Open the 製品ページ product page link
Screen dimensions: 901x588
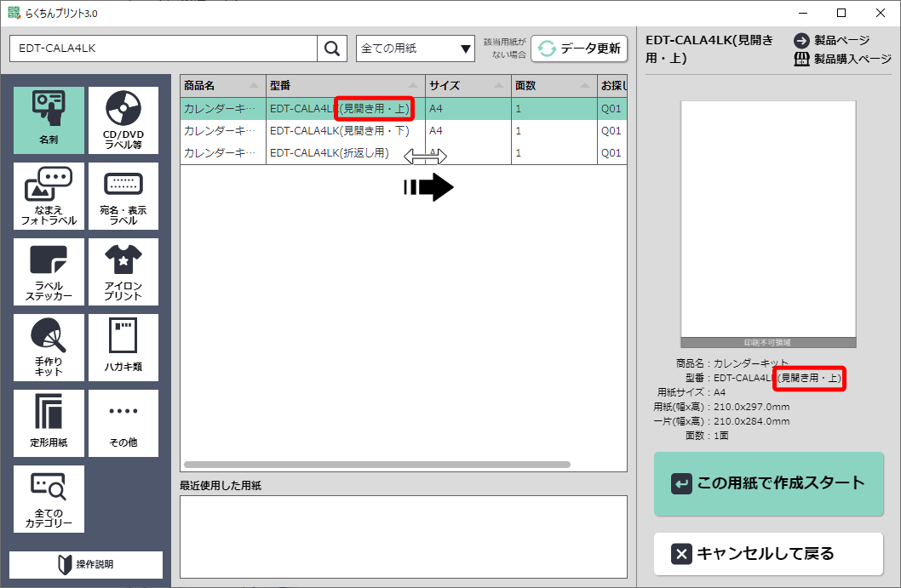pos(832,40)
